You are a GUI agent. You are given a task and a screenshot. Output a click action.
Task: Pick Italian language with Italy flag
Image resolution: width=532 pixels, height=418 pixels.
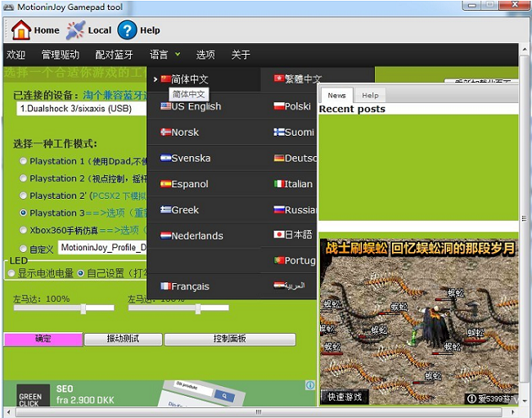(293, 184)
